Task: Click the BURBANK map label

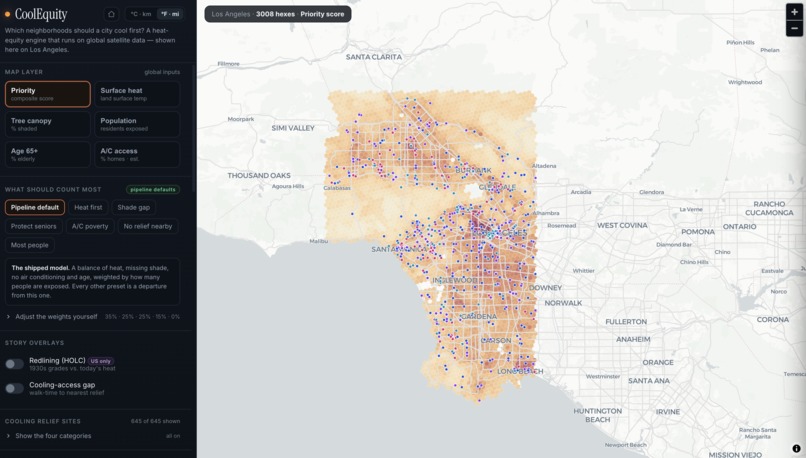Action: tap(473, 170)
